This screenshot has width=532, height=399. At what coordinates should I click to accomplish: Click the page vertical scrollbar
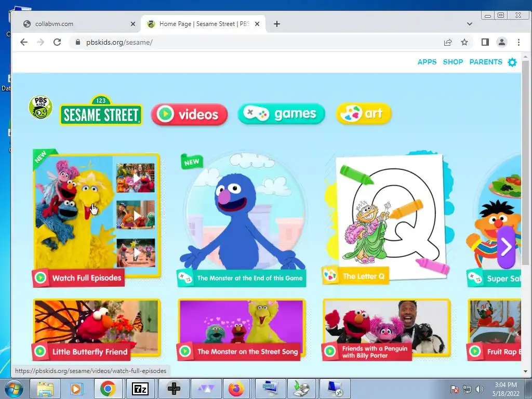click(x=525, y=163)
